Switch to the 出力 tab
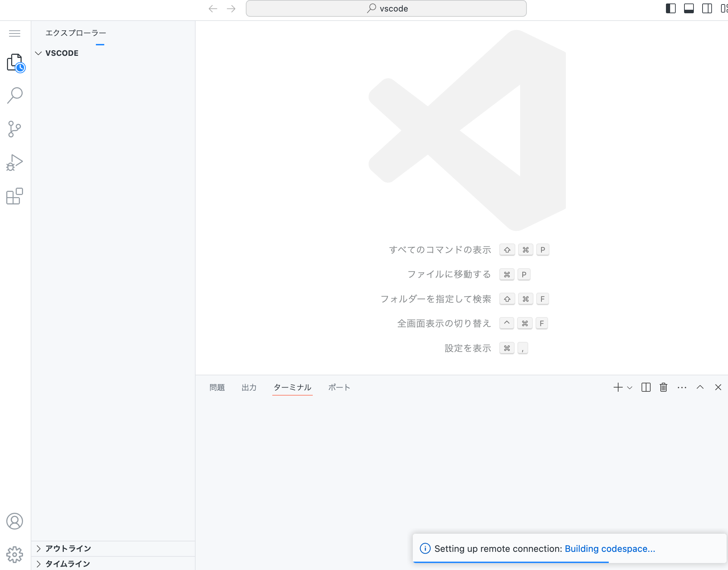This screenshot has width=728, height=570. pos(249,387)
